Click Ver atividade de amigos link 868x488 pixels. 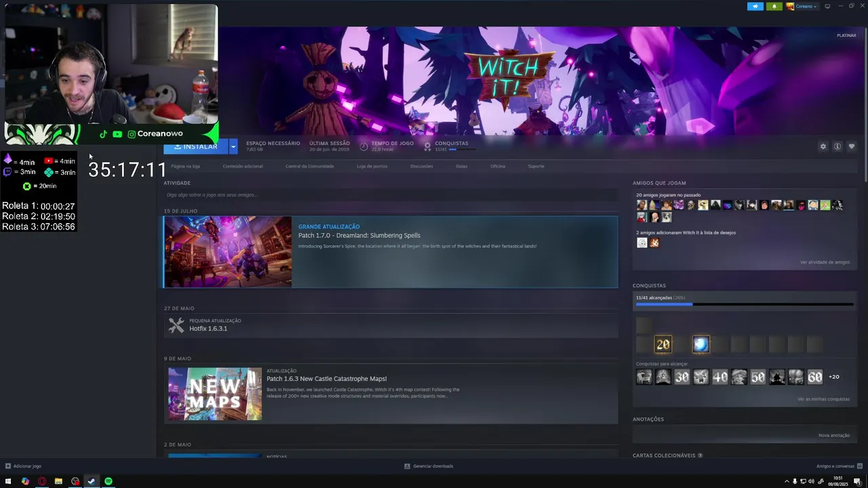tap(825, 262)
